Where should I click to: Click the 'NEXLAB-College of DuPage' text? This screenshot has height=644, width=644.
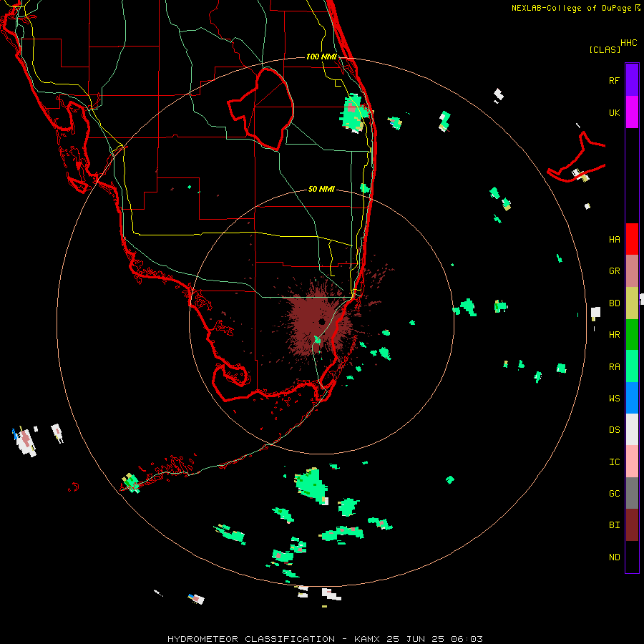(571, 8)
